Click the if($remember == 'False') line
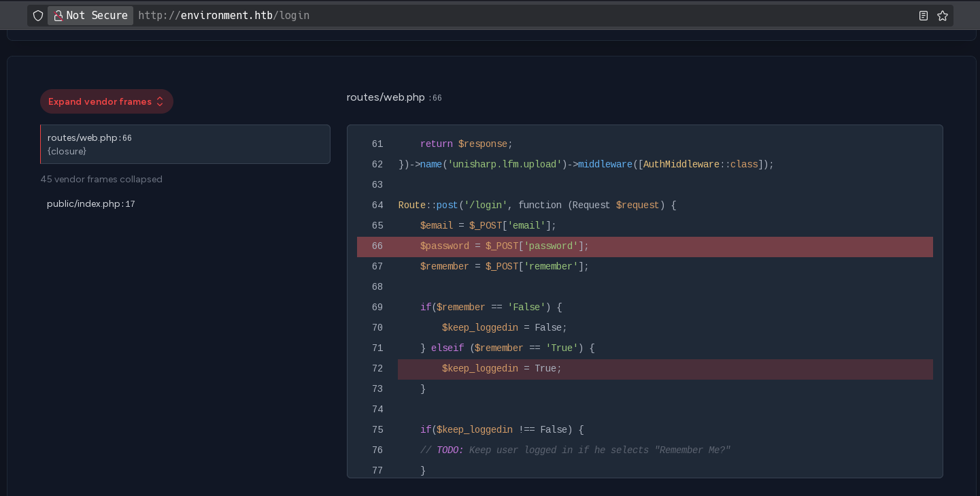 (x=491, y=308)
